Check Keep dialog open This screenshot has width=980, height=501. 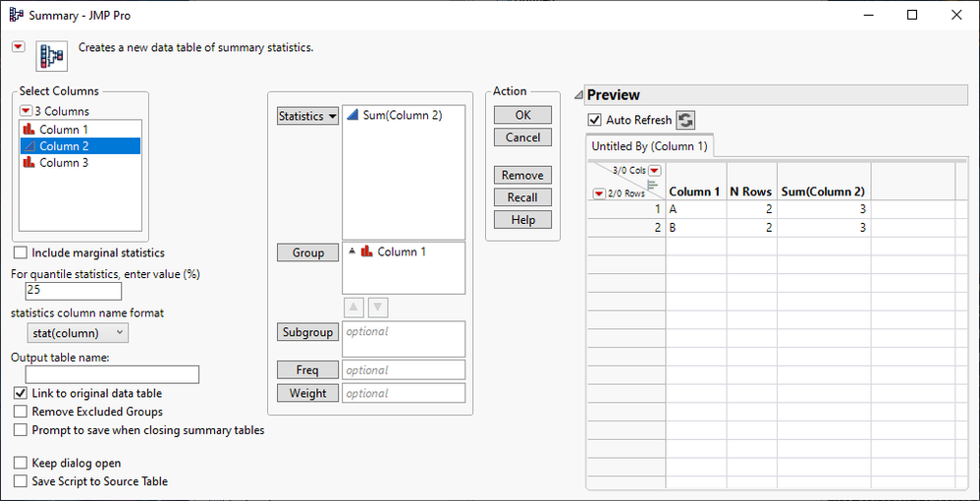click(x=21, y=463)
